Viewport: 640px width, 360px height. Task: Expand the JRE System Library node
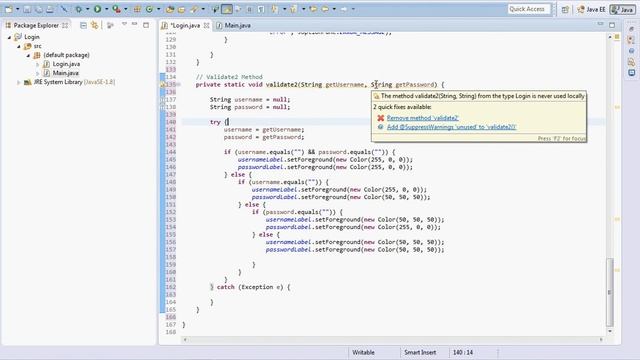point(19,82)
